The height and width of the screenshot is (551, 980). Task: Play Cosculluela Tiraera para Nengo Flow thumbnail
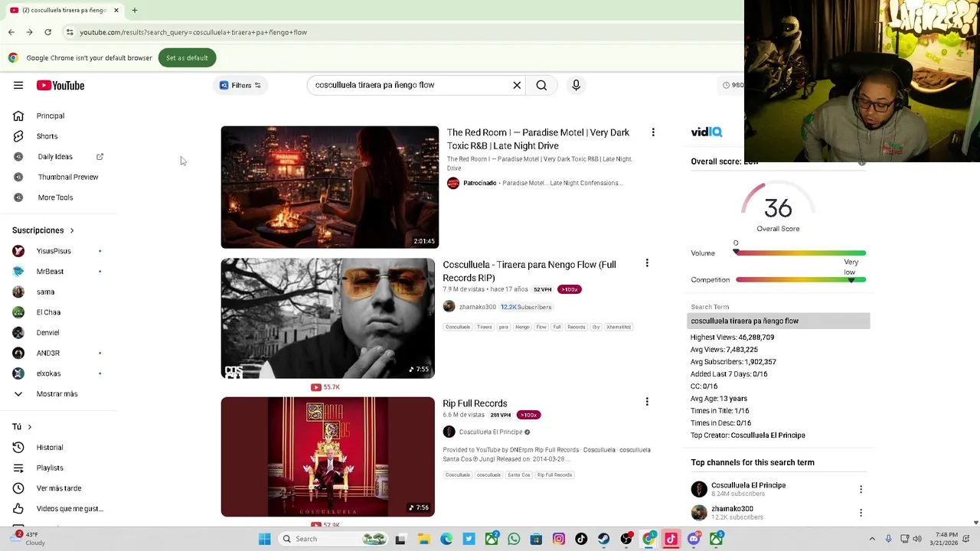(x=328, y=318)
